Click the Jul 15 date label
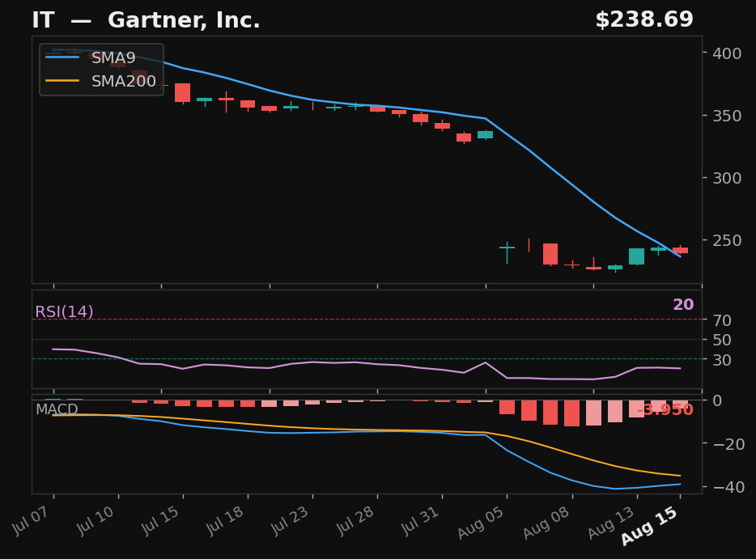 pyautogui.click(x=160, y=520)
